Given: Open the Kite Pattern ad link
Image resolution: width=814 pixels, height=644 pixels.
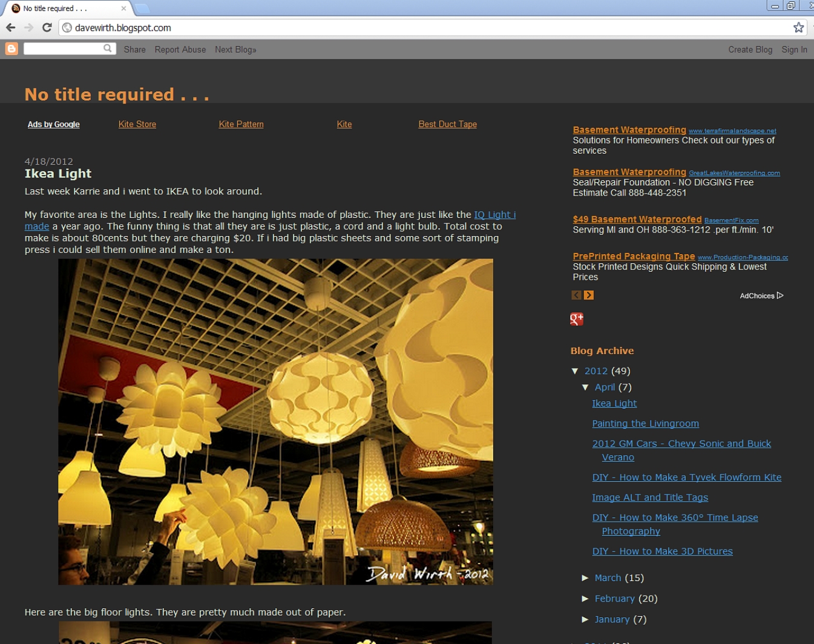Looking at the screenshot, I should pos(241,124).
